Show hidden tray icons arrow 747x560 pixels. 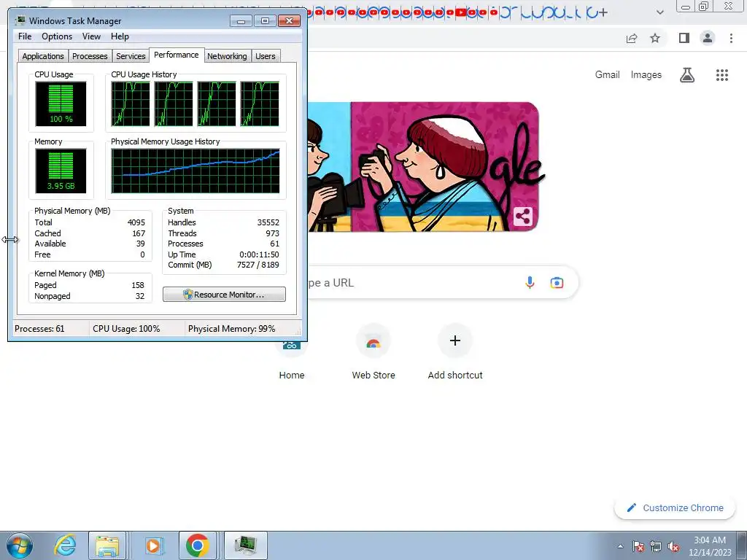tap(620, 546)
